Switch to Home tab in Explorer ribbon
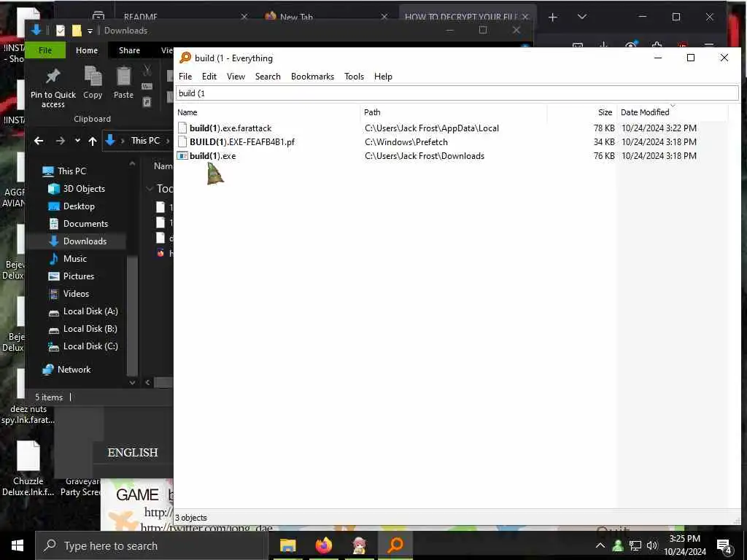 pyautogui.click(x=87, y=50)
